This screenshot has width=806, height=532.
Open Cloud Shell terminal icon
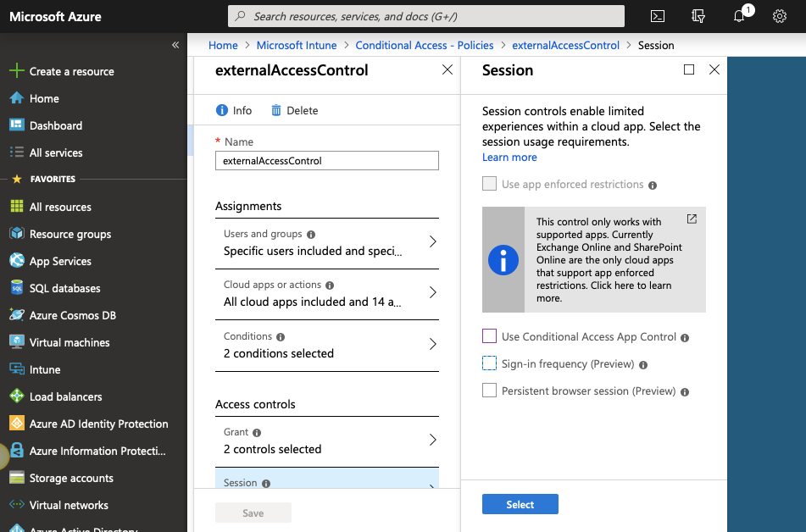click(658, 16)
